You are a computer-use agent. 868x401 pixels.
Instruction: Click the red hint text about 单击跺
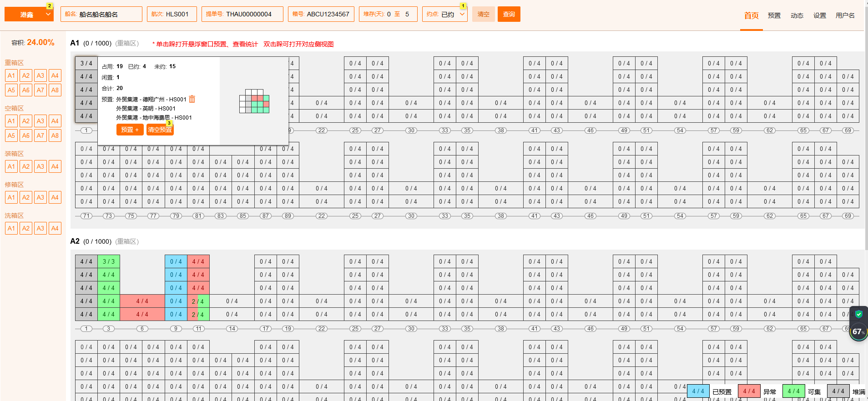coord(243,44)
